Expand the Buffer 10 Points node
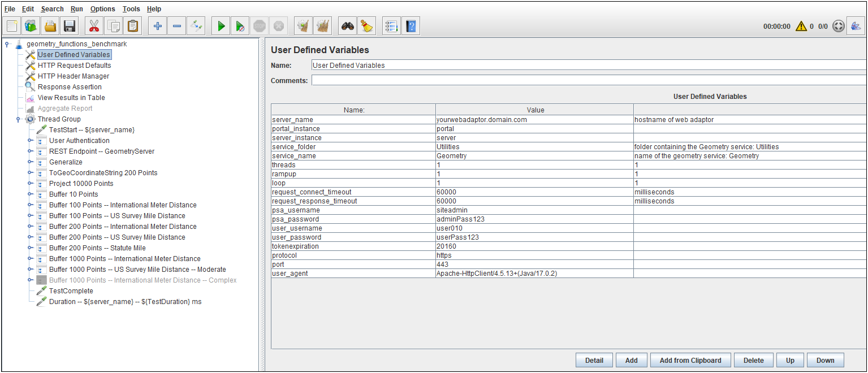Image resolution: width=868 pixels, height=373 pixels. [30, 194]
